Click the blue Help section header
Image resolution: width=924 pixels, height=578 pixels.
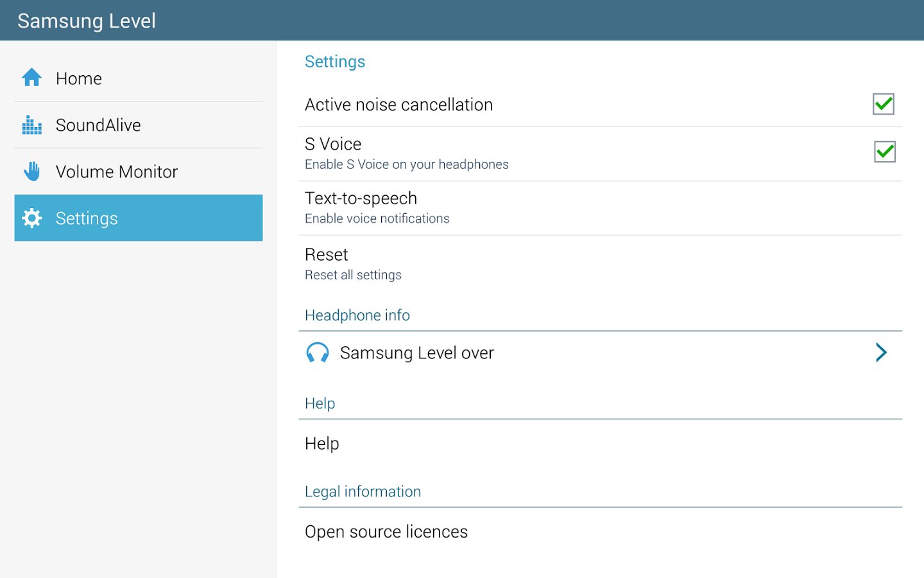[320, 403]
